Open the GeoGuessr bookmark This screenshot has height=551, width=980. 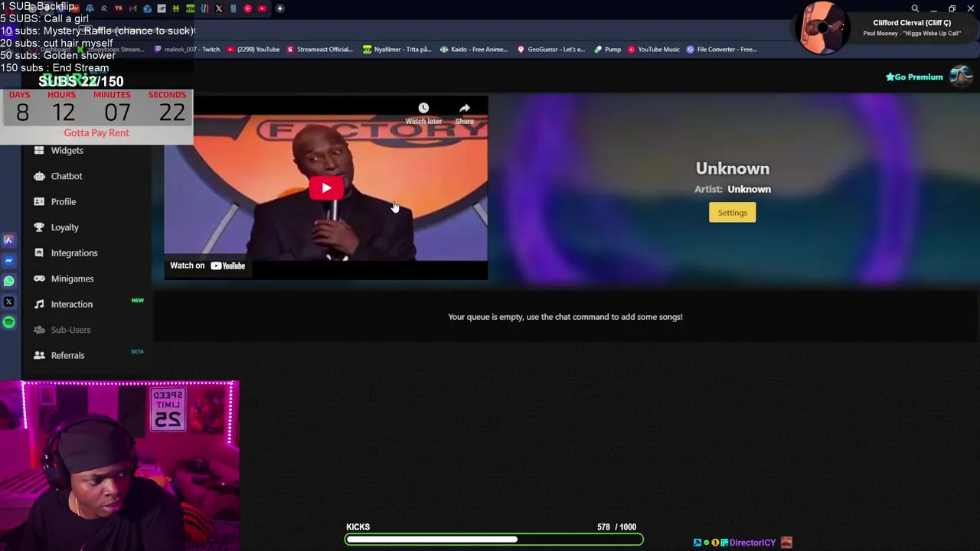click(551, 50)
